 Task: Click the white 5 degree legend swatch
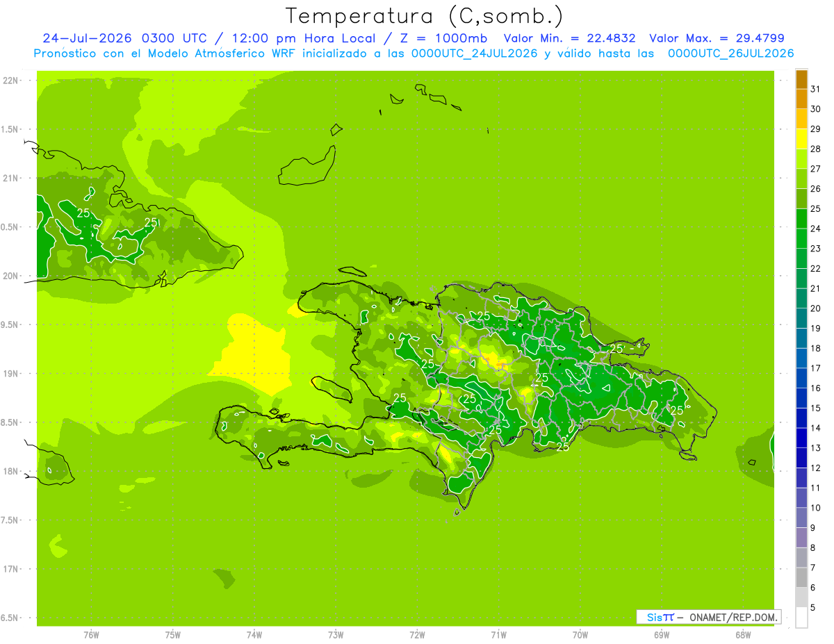(801, 617)
